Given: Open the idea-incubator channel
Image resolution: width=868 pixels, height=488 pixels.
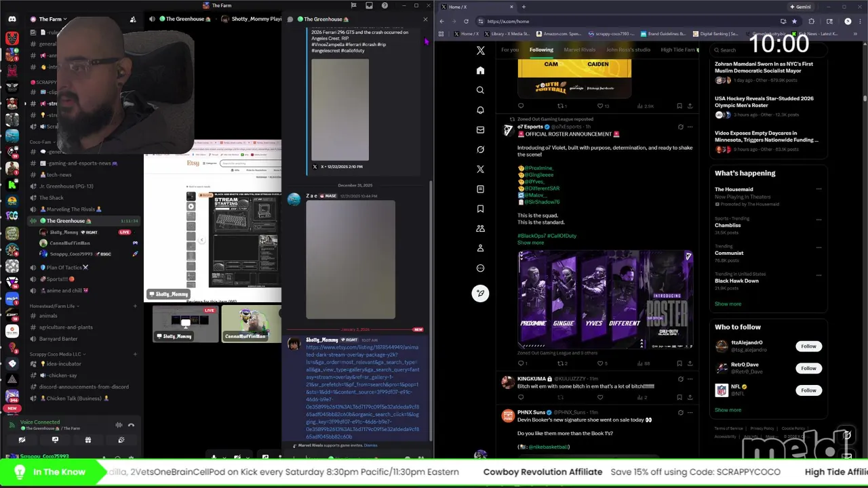Looking at the screenshot, I should coord(63,364).
